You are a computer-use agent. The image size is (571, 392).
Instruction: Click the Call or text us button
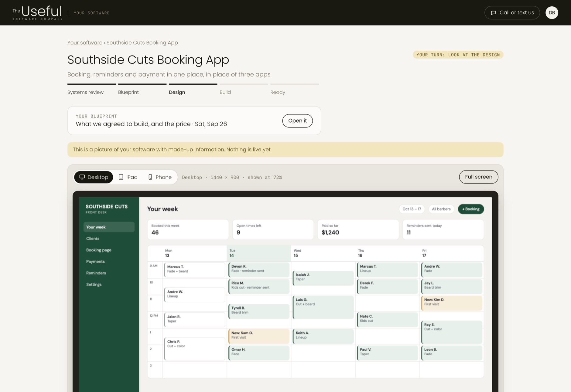tap(512, 13)
